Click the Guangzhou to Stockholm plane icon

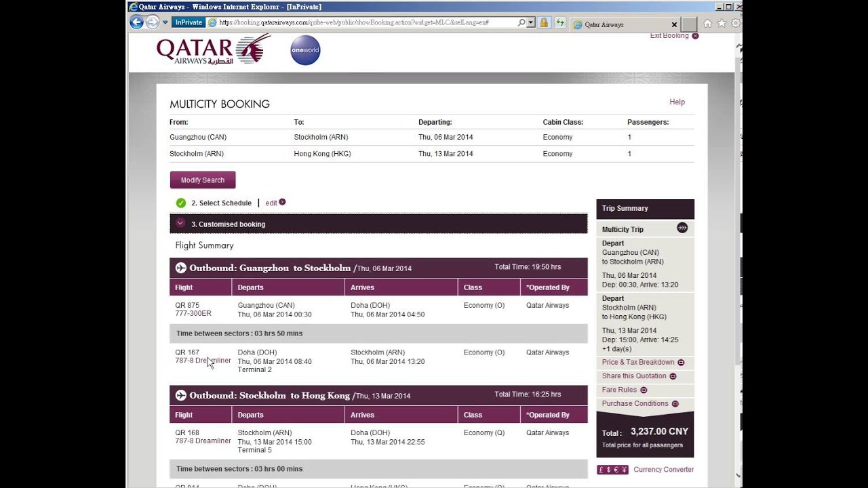(x=181, y=268)
